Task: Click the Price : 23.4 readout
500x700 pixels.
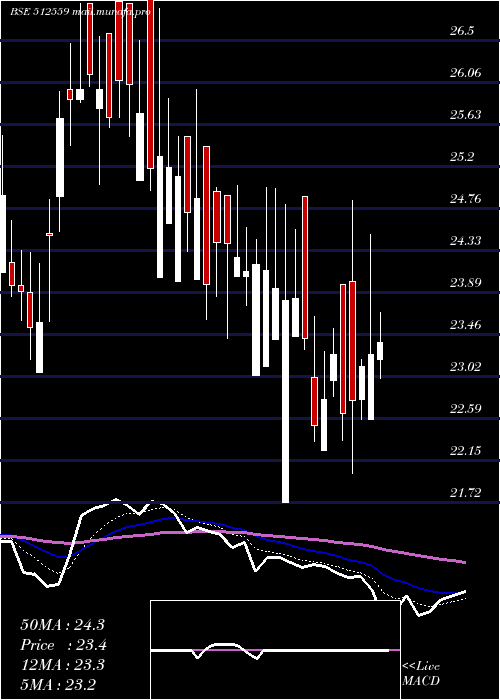Action: point(64,645)
